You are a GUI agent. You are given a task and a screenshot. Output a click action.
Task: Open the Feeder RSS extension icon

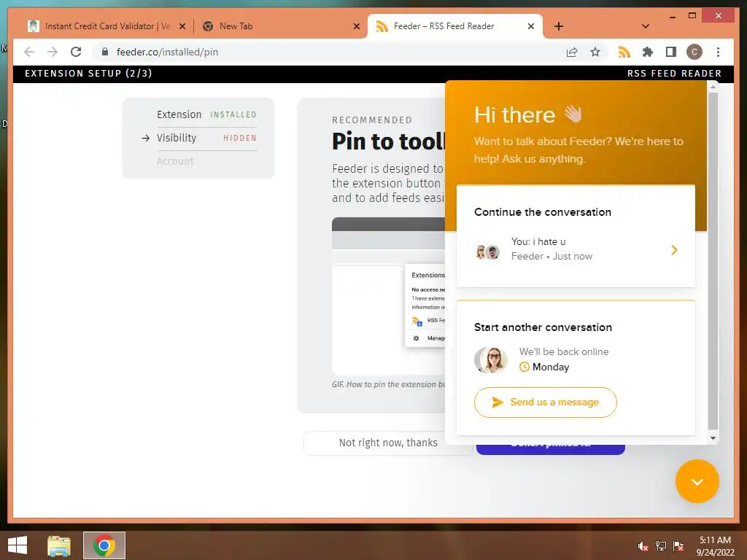click(624, 52)
